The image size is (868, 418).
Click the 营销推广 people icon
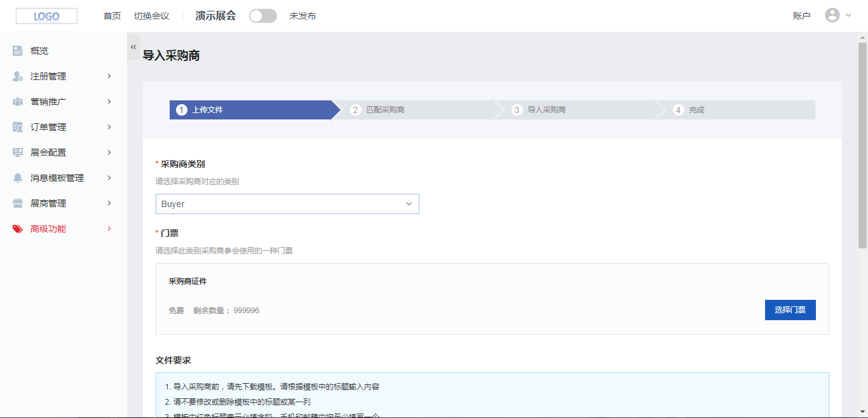(x=18, y=102)
